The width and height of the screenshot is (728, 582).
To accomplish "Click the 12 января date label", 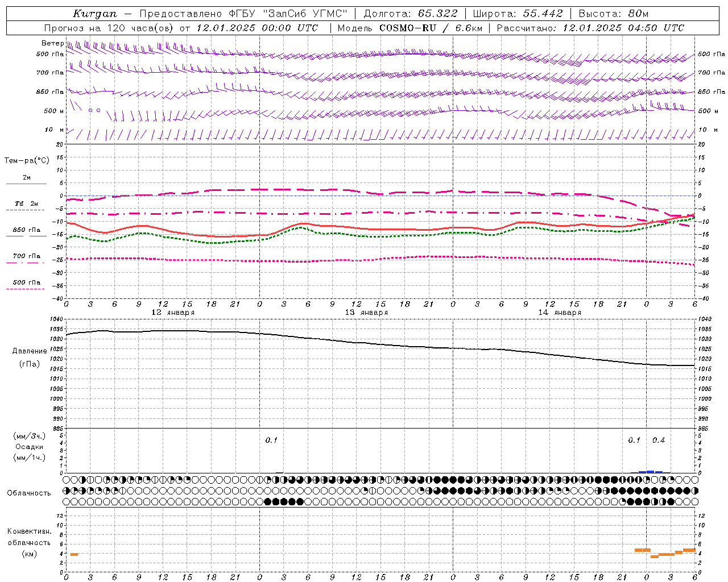I will [x=173, y=312].
